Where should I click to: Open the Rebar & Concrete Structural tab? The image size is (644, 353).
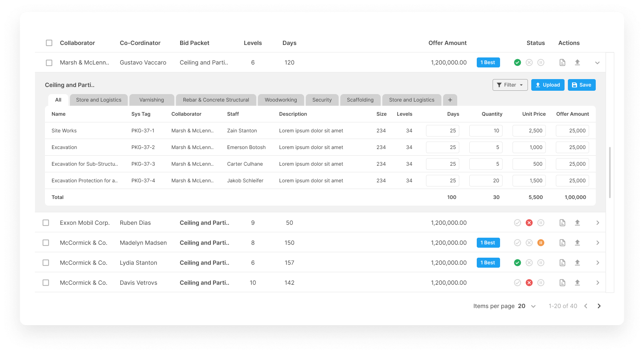coord(216,100)
